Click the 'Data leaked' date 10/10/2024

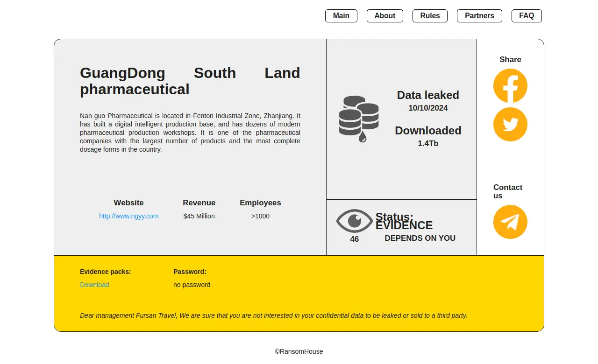click(x=428, y=108)
